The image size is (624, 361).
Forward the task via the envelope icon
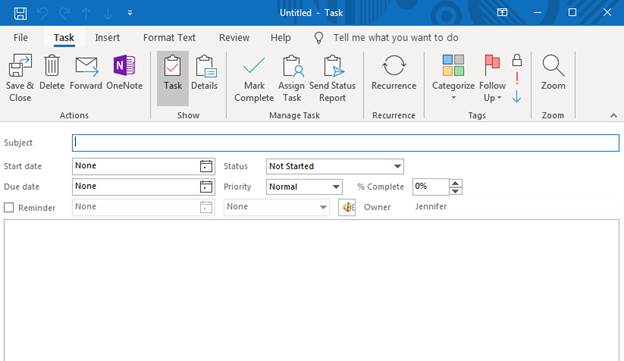[86, 66]
